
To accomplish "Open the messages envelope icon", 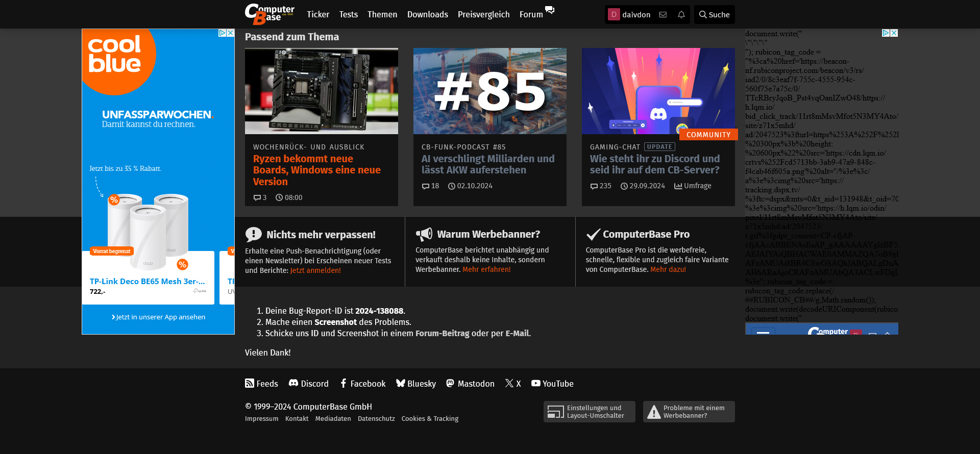I will (x=663, y=15).
